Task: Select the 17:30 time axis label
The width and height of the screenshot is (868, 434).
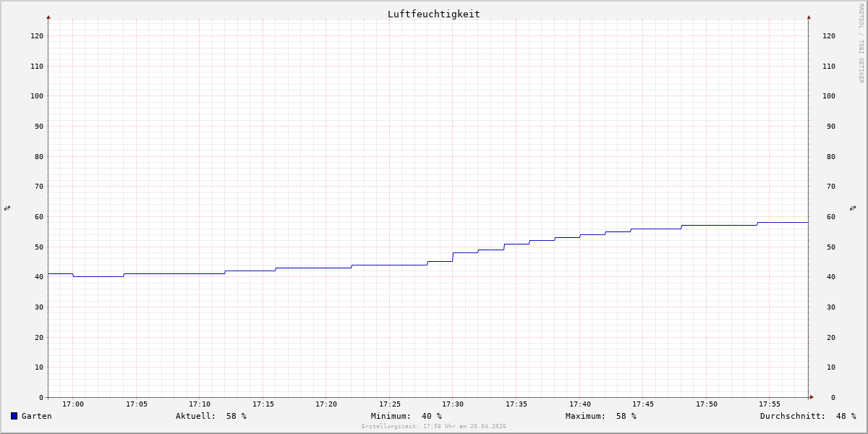Action: tap(453, 404)
